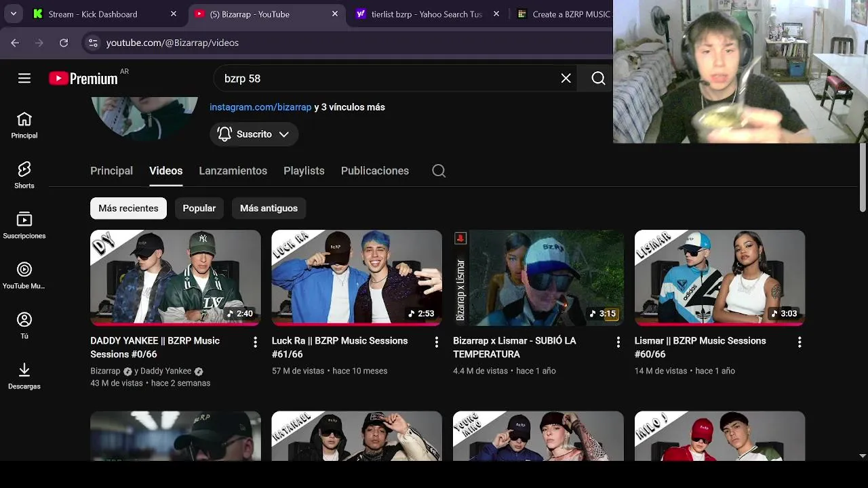Viewport: 868px width, 488px height.
Task: Open the browser tab search dropdown arrow
Action: [13, 14]
